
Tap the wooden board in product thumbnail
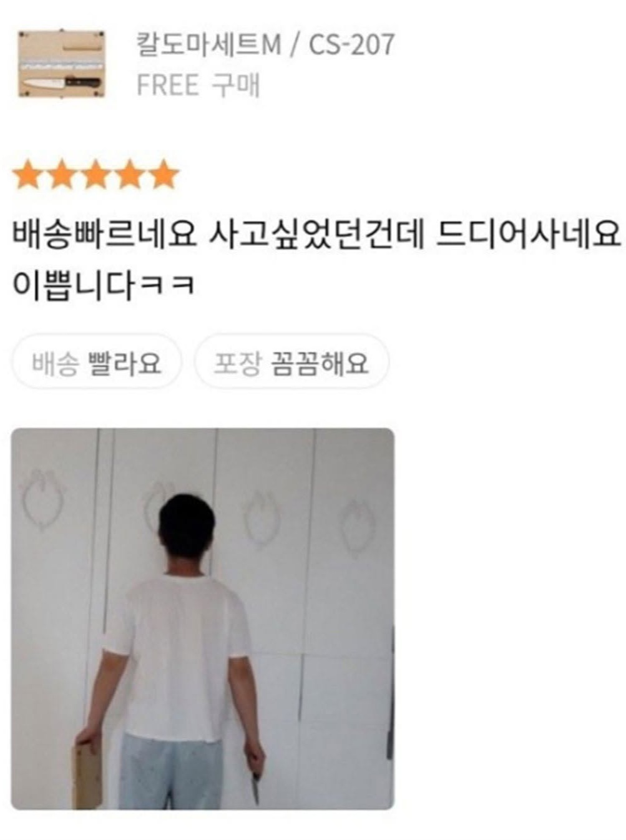tap(61, 63)
